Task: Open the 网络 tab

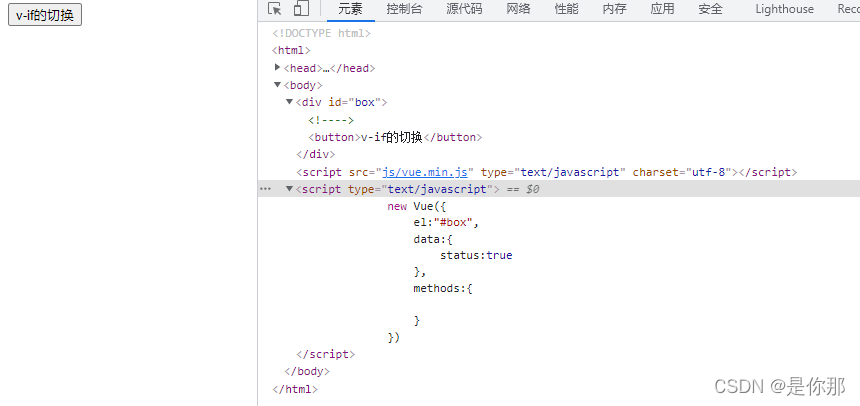Action: tap(518, 9)
